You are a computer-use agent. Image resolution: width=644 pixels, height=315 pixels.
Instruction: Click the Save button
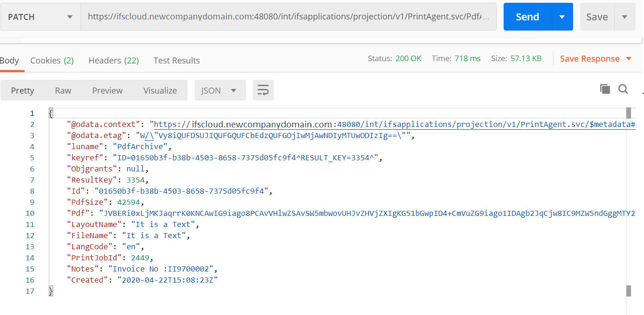pyautogui.click(x=597, y=17)
